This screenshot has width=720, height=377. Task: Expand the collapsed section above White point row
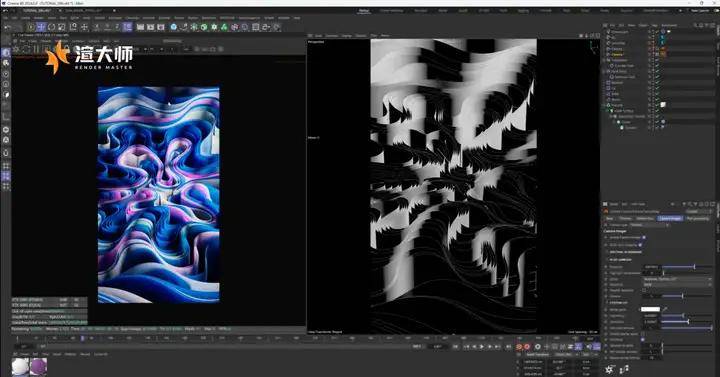[x=606, y=303]
